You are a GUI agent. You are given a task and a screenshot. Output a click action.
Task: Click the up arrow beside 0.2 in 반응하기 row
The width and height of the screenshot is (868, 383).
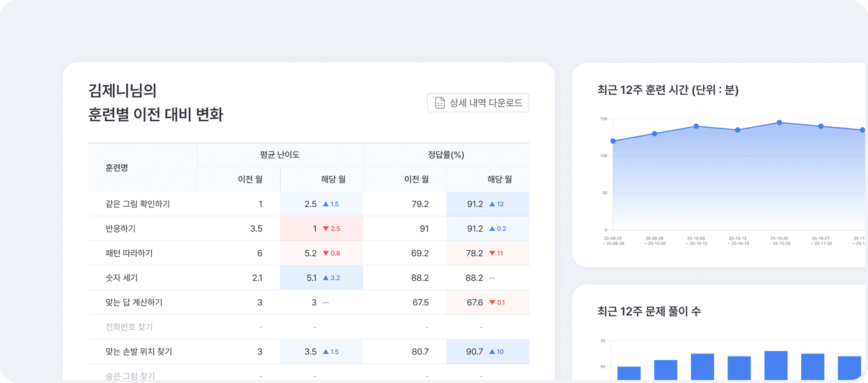[x=492, y=228]
